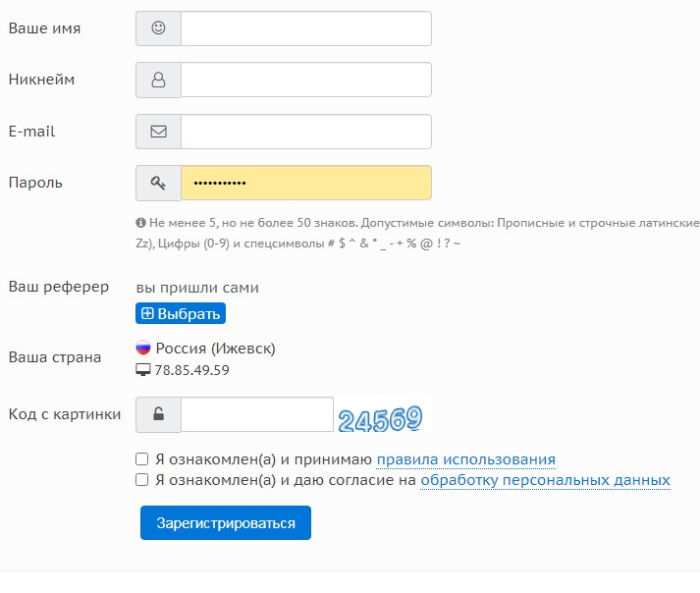The image size is (700, 593).
Task: Click the info icon in the password hint
Action: click(141, 223)
